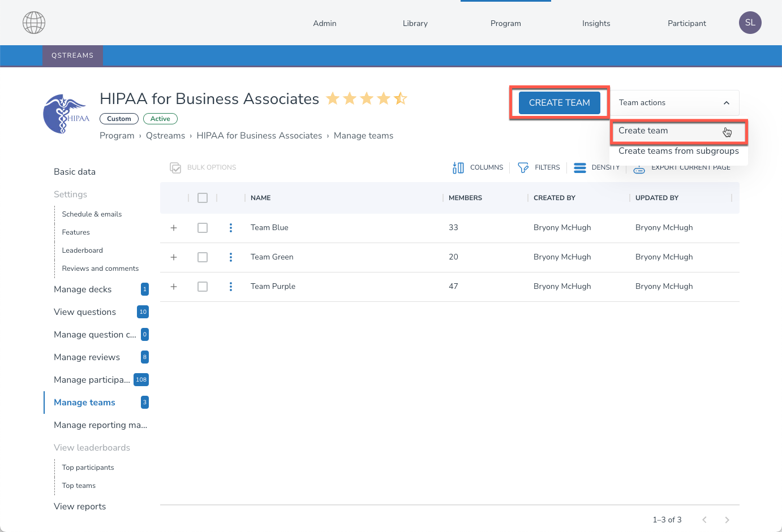Sort by the UPDATED BY column header

[657, 198]
